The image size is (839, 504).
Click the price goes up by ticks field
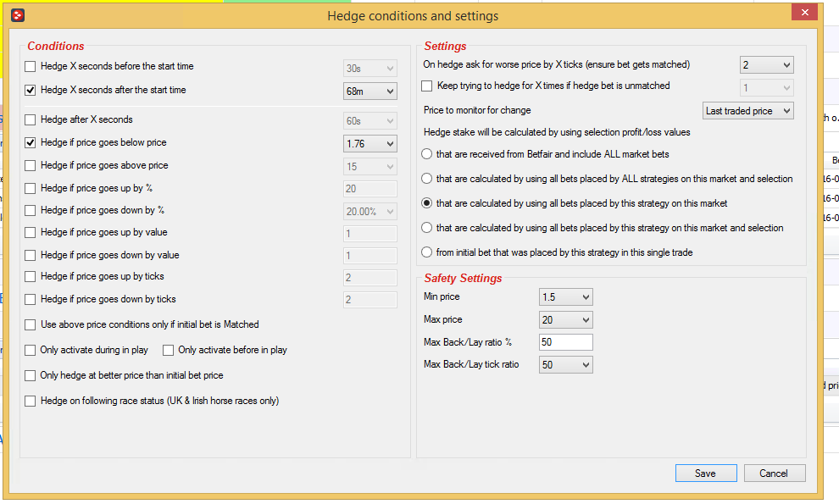pyautogui.click(x=370, y=277)
